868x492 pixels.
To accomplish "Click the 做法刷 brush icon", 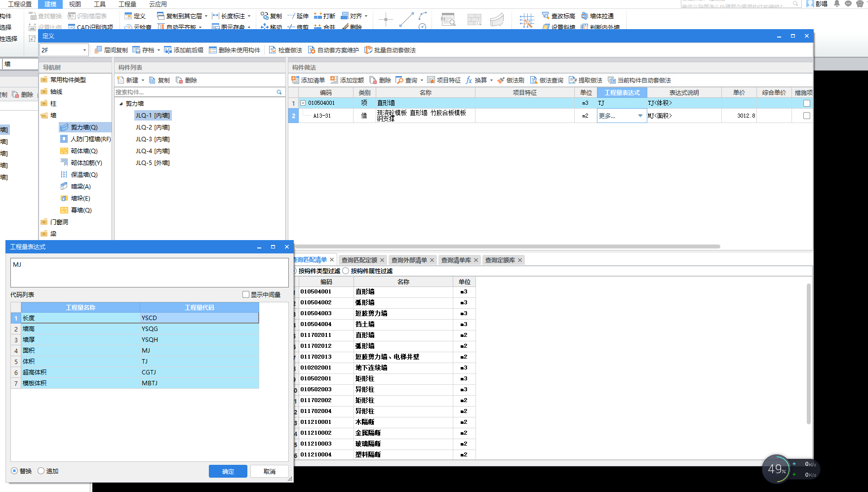I will (x=501, y=80).
